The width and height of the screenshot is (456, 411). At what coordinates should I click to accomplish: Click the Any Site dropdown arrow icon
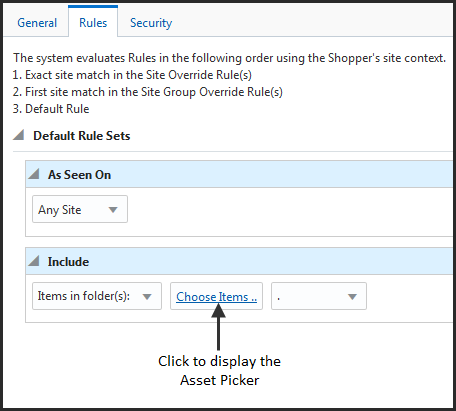click(113, 210)
